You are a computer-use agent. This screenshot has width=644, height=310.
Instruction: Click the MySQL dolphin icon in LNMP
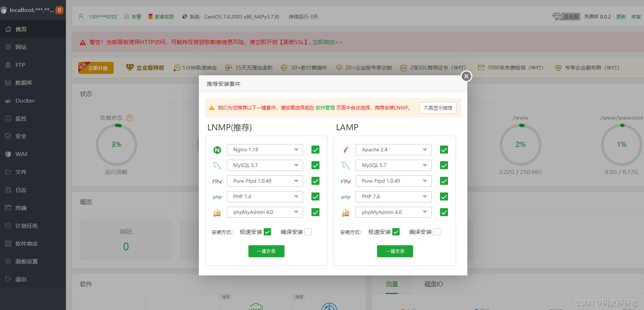[217, 165]
